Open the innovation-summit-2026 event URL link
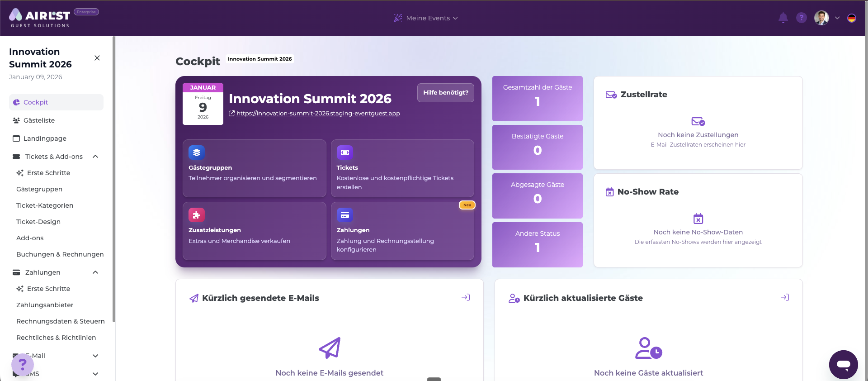Viewport: 868px width, 381px height. pyautogui.click(x=318, y=114)
